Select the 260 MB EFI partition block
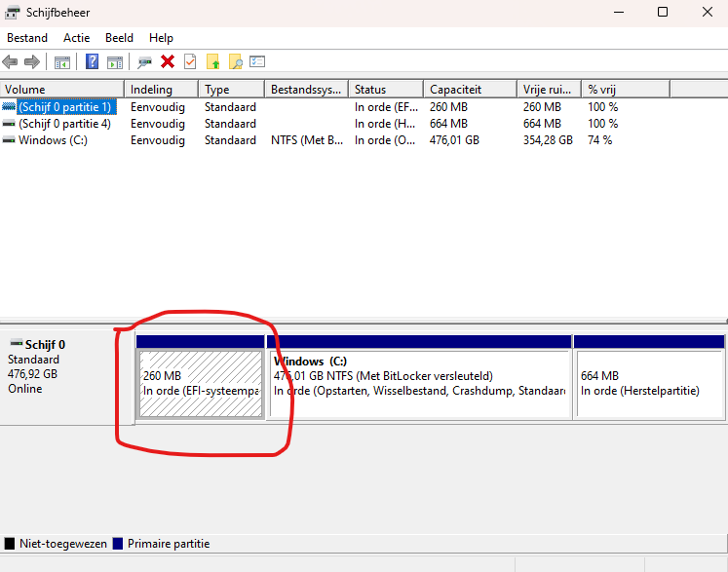 201,383
